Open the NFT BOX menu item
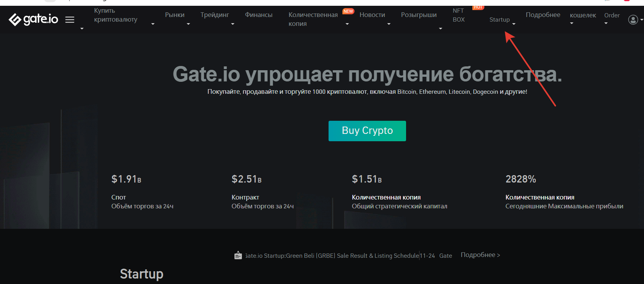 coord(459,15)
